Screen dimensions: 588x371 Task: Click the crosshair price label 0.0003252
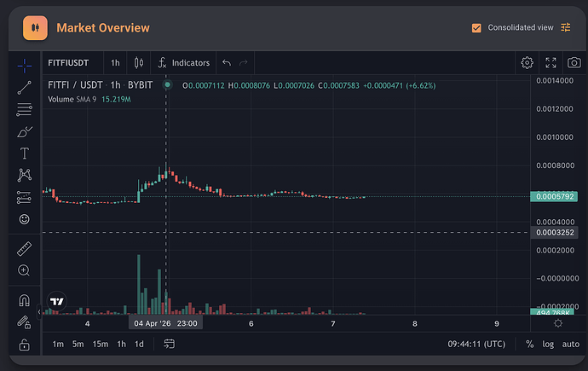pyautogui.click(x=554, y=233)
